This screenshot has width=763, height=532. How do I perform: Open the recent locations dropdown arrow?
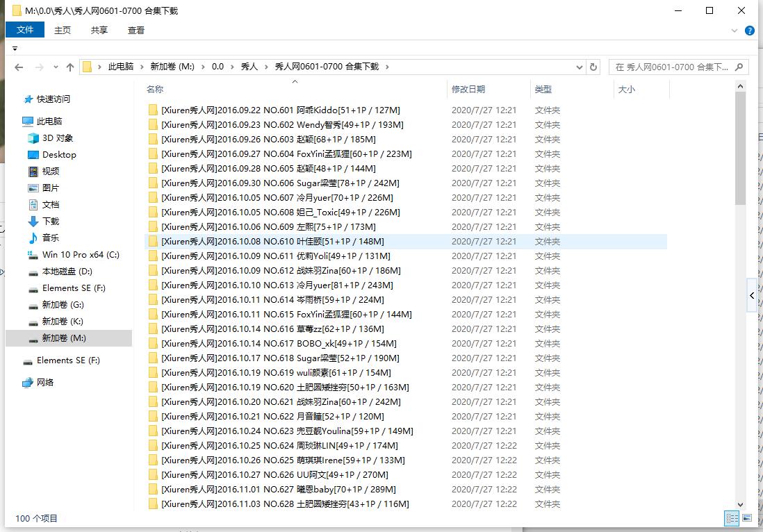[56, 67]
